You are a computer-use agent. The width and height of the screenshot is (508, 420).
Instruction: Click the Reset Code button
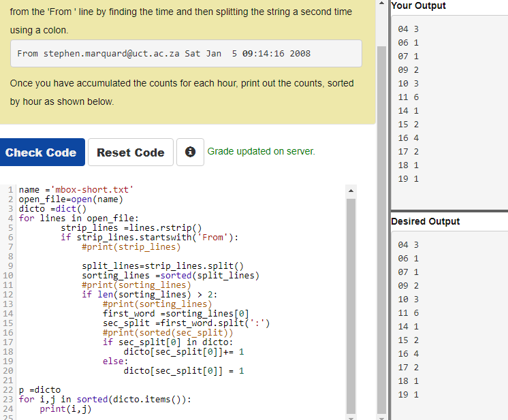[131, 152]
